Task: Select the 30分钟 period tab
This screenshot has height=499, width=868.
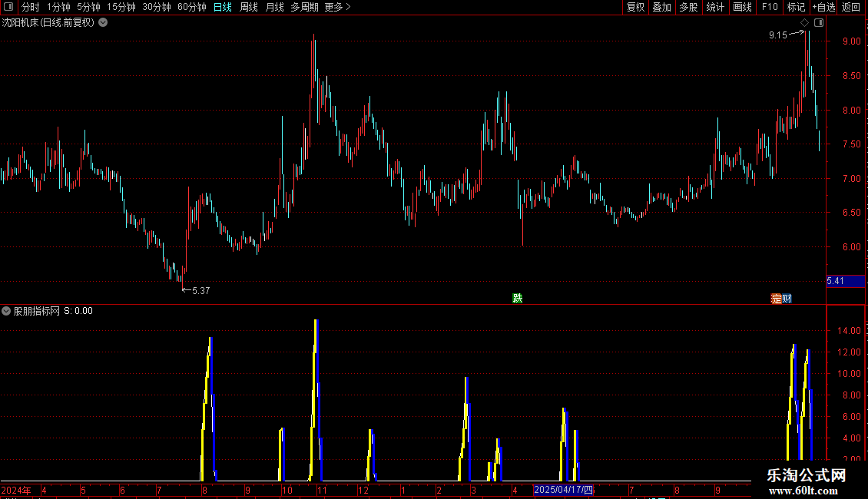Action: point(157,7)
